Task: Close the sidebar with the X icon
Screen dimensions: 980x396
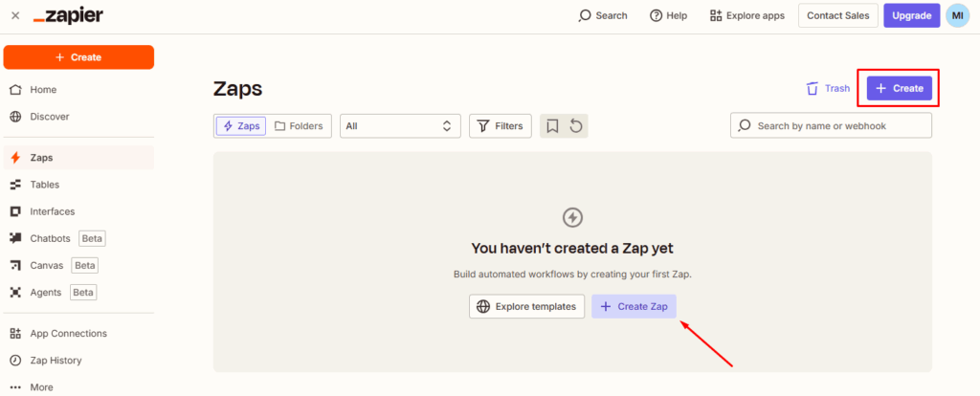Action: tap(14, 15)
